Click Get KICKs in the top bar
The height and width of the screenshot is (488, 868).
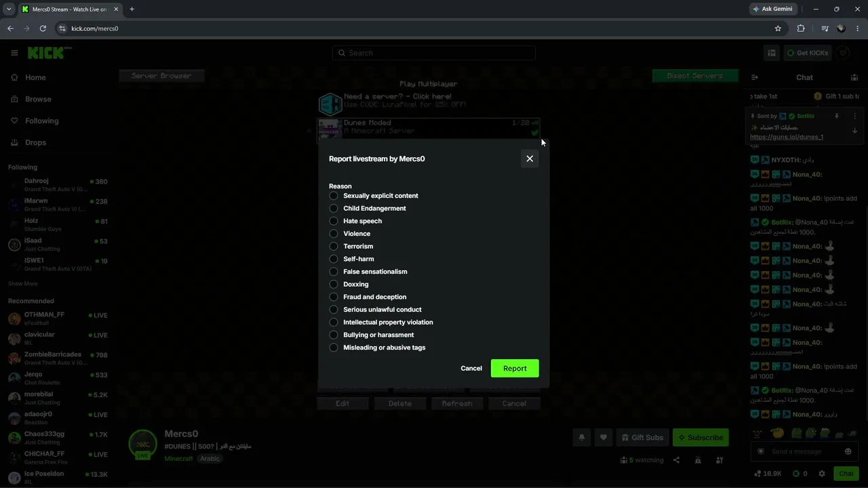click(807, 53)
